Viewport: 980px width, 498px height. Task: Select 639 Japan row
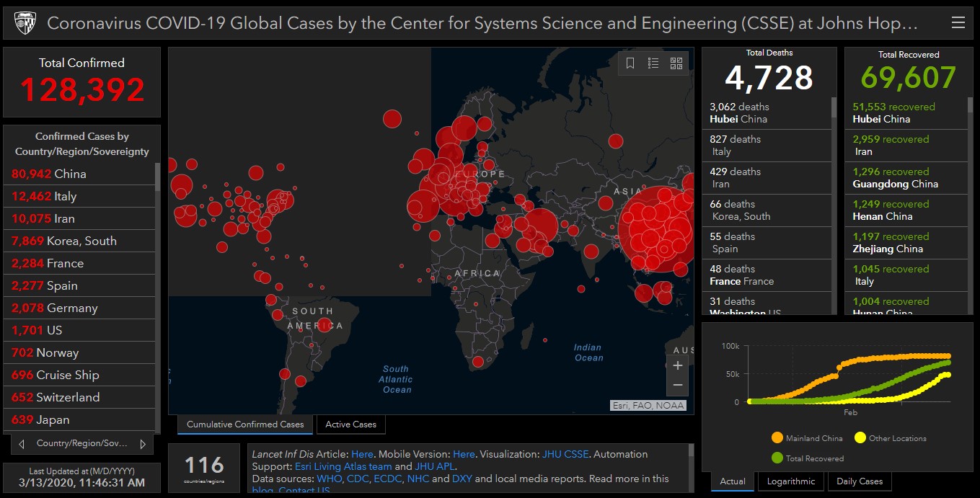point(79,419)
